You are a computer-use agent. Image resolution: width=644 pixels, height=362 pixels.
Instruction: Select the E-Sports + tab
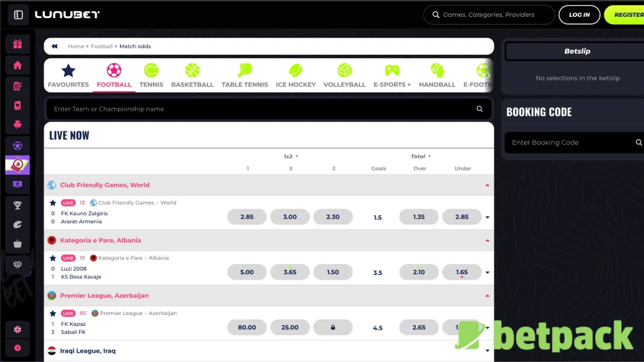click(x=392, y=76)
